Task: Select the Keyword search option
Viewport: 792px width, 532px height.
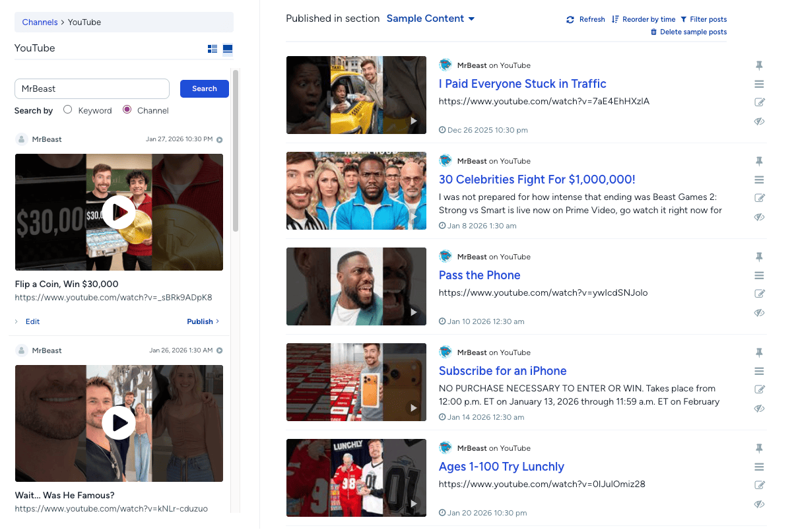Action: [67, 110]
